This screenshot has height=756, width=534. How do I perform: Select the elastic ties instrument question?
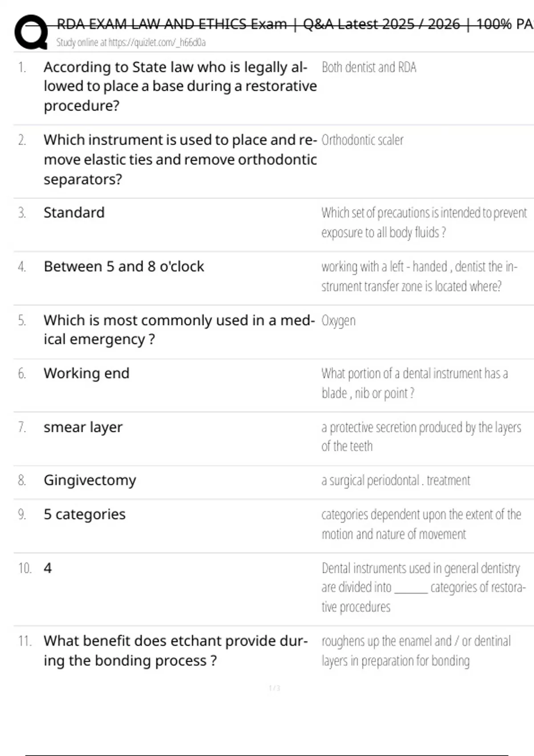point(180,160)
